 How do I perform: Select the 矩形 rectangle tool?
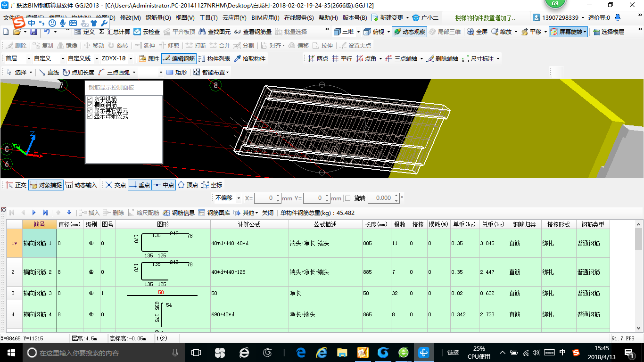coord(177,73)
